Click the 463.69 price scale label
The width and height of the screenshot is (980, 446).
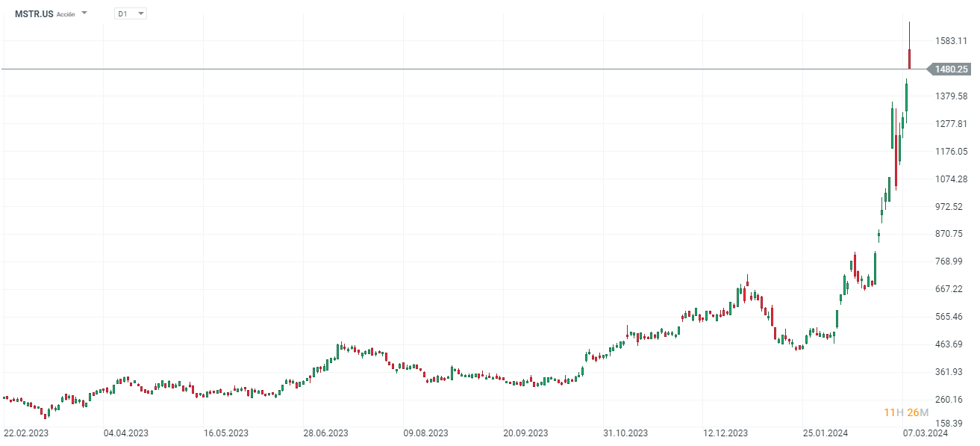coord(951,344)
